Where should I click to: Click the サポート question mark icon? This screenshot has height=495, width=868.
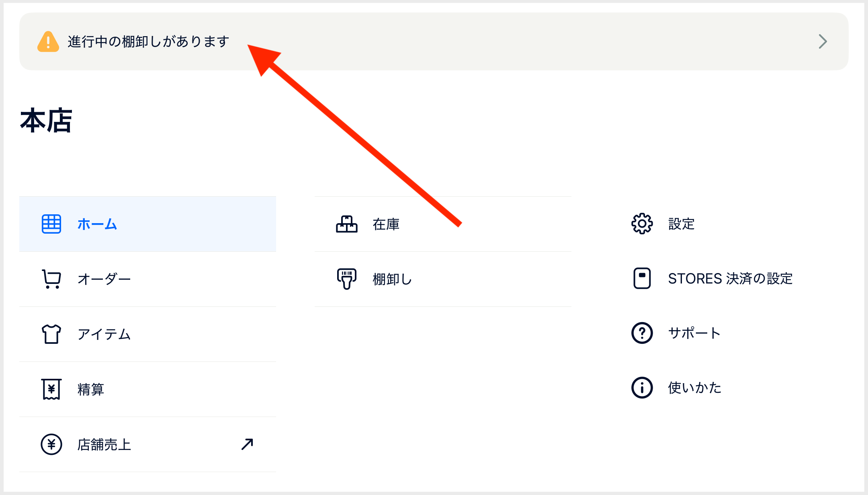[x=642, y=333]
